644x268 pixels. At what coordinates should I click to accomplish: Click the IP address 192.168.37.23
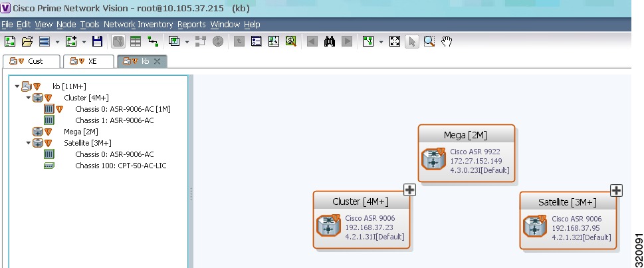point(370,227)
